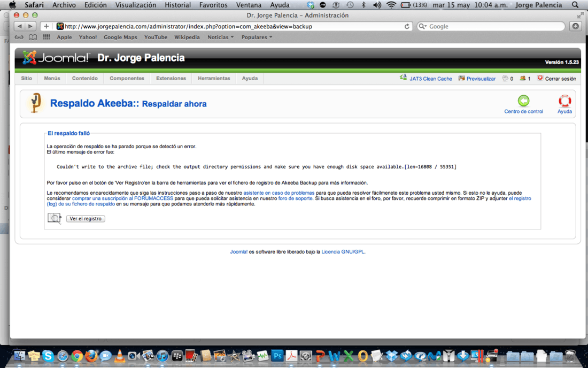Open the Edición menu

[x=95, y=5]
